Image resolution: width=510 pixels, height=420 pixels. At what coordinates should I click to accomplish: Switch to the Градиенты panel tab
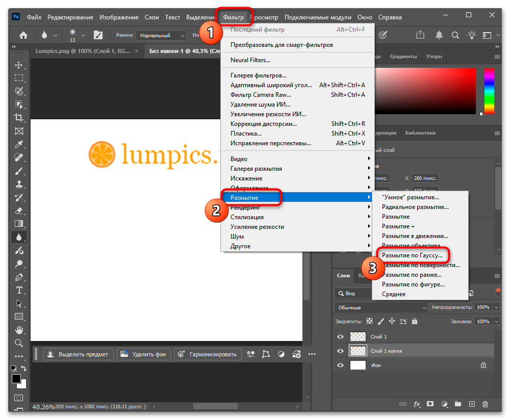point(403,57)
